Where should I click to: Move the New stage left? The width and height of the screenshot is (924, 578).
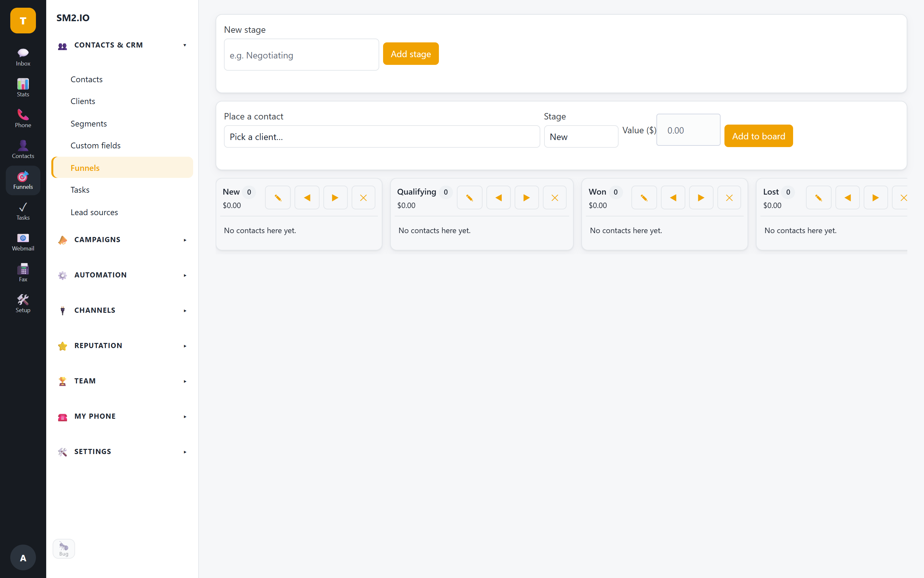click(307, 197)
